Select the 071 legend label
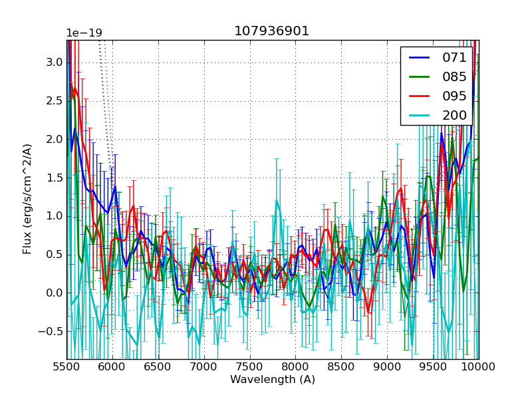The width and height of the screenshot is (532, 399). (454, 58)
